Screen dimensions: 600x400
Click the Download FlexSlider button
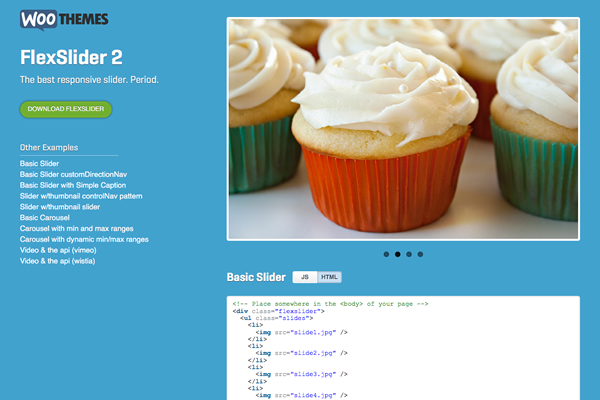pyautogui.click(x=66, y=109)
